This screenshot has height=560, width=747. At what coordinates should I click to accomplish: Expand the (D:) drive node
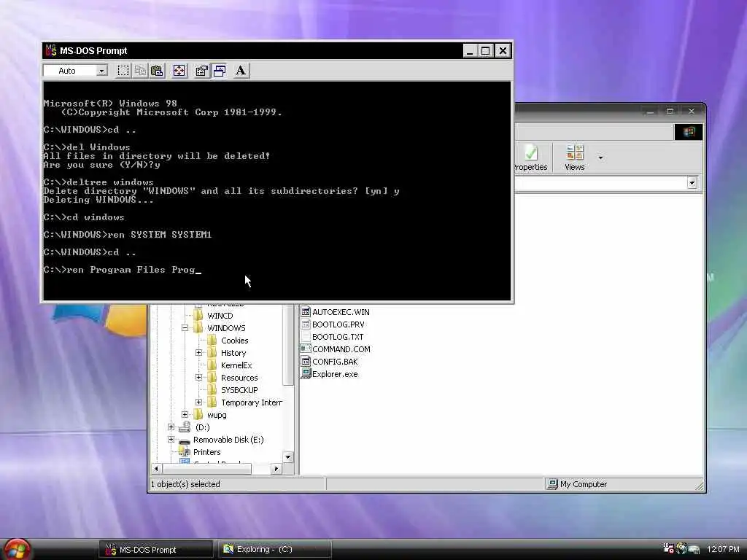click(x=171, y=427)
